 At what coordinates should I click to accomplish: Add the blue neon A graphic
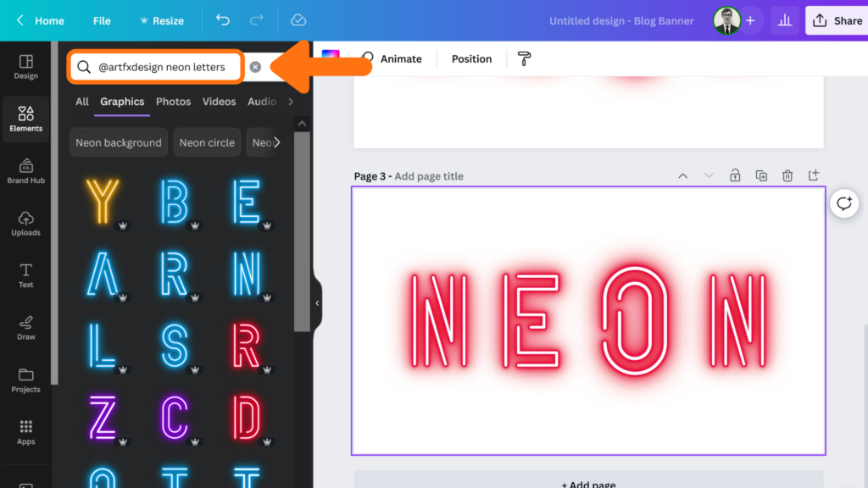click(x=103, y=274)
